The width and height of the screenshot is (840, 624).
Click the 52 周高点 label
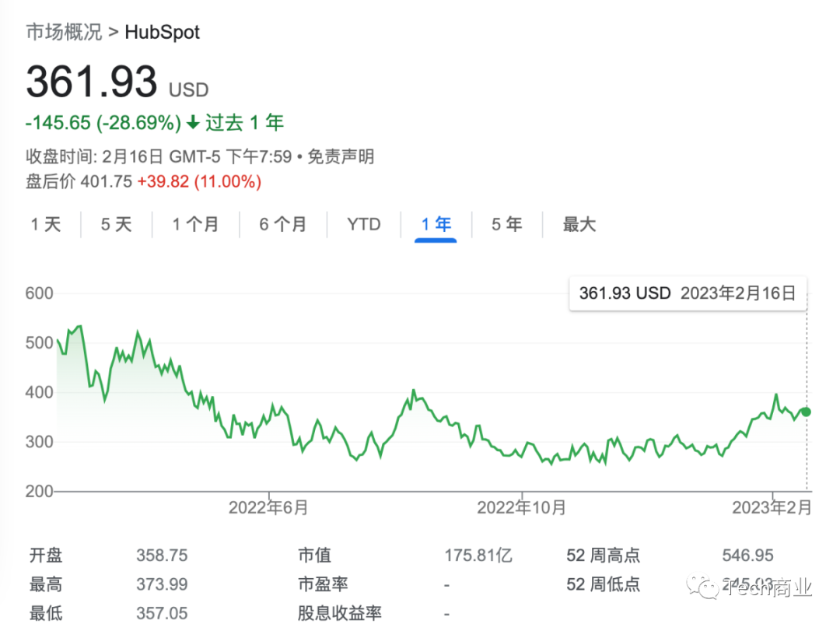[604, 555]
